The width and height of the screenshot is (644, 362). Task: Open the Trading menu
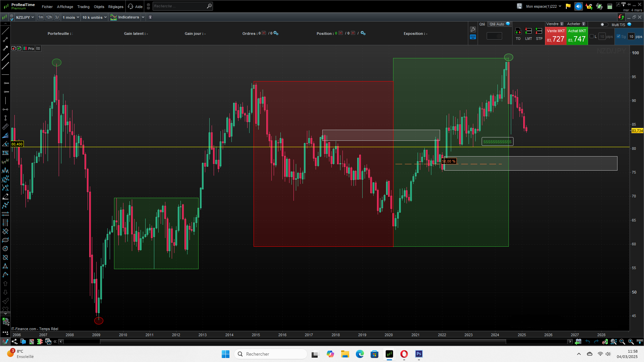pos(83,7)
